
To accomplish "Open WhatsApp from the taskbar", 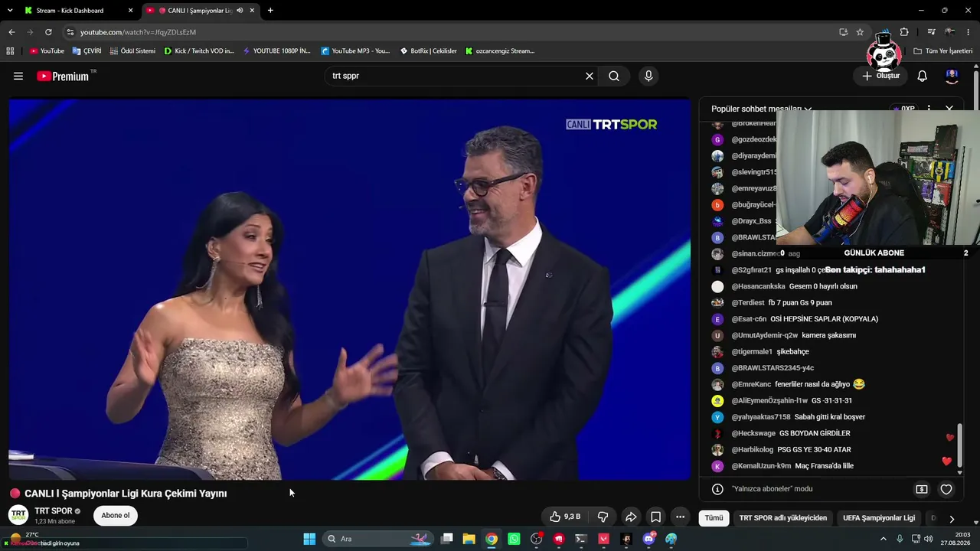I will 514,539.
